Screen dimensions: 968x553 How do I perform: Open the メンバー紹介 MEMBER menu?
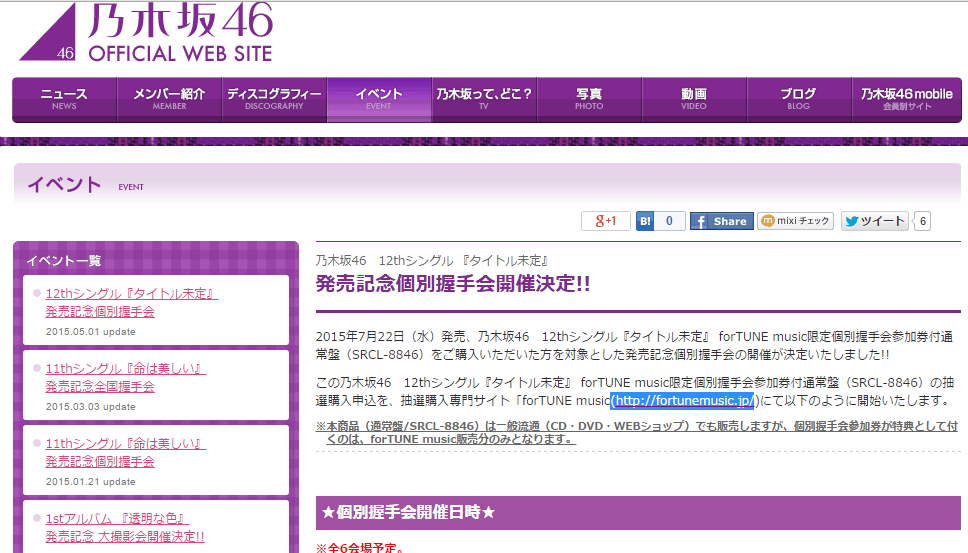coord(169,99)
